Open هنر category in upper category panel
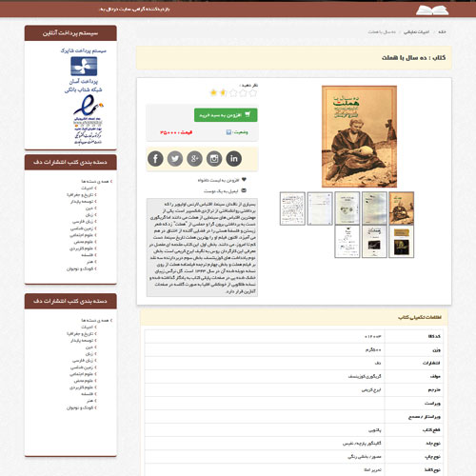The width and height of the screenshot is (476, 476). coord(90,262)
